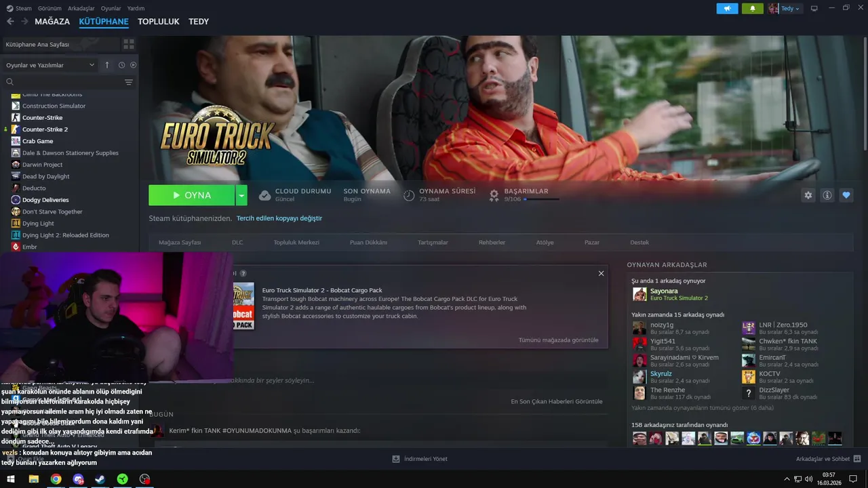Toggle ready-to-play filter icon
Viewport: 868px width, 488px height.
(133, 65)
